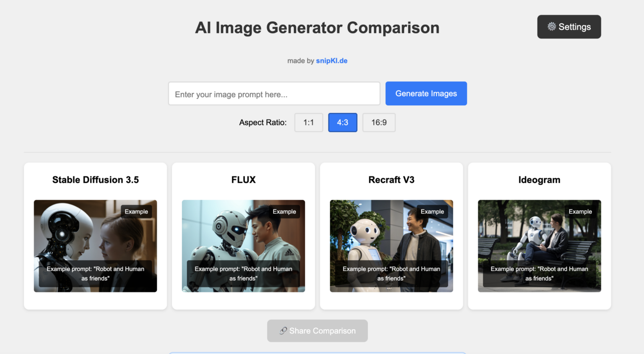Switch aspect ratio to 16:9
The image size is (644, 354).
tap(379, 122)
